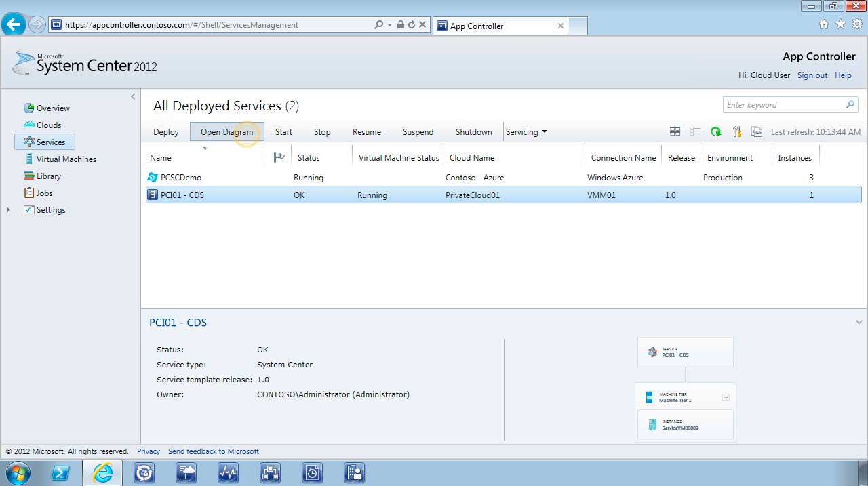This screenshot has height=486, width=868.
Task: Open the Windows Start orb
Action: pos(17,472)
